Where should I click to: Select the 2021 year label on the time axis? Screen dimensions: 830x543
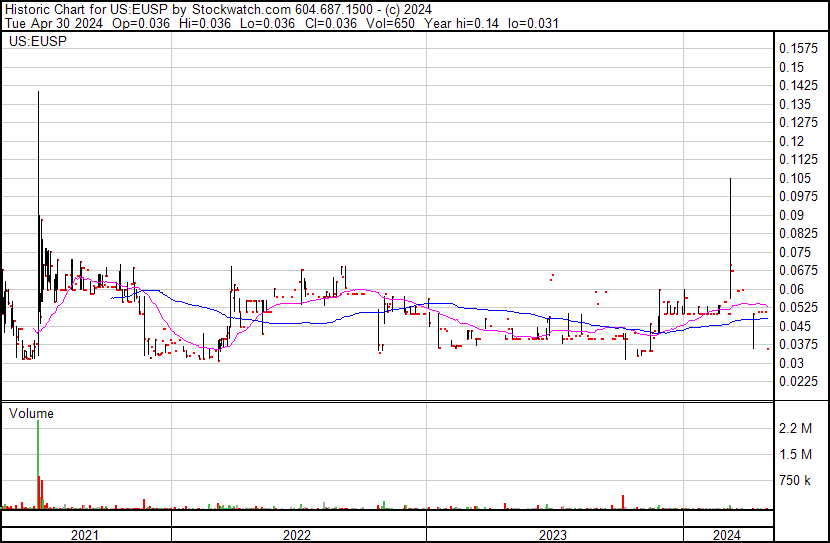[85, 535]
